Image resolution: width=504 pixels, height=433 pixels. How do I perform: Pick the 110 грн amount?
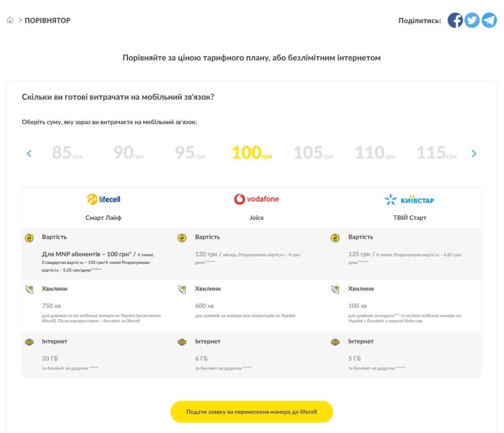(375, 153)
